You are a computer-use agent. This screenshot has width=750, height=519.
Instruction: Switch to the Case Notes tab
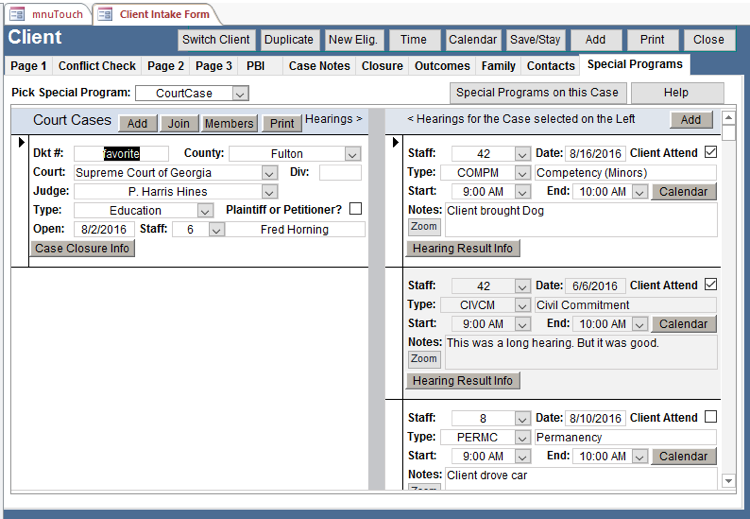coord(319,66)
